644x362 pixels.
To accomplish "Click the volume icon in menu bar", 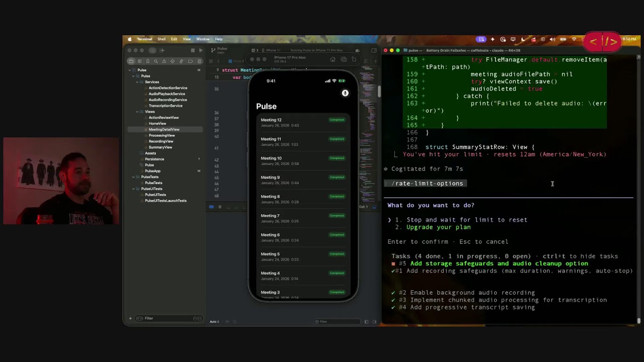I will (552, 39).
